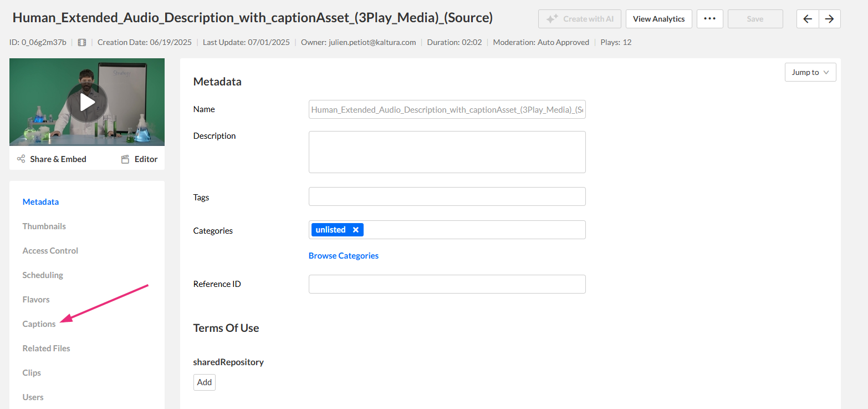Open the Editor clapperboard icon
Screen dimensions: 868x409
(x=125, y=159)
